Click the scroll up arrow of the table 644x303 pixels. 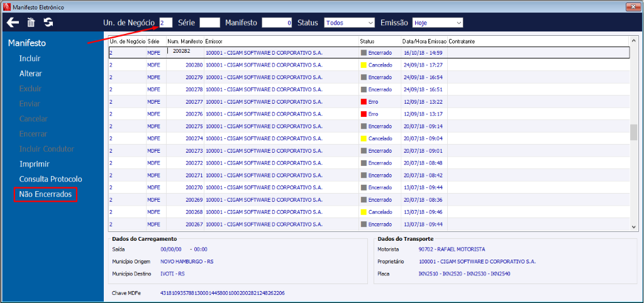coord(634,41)
